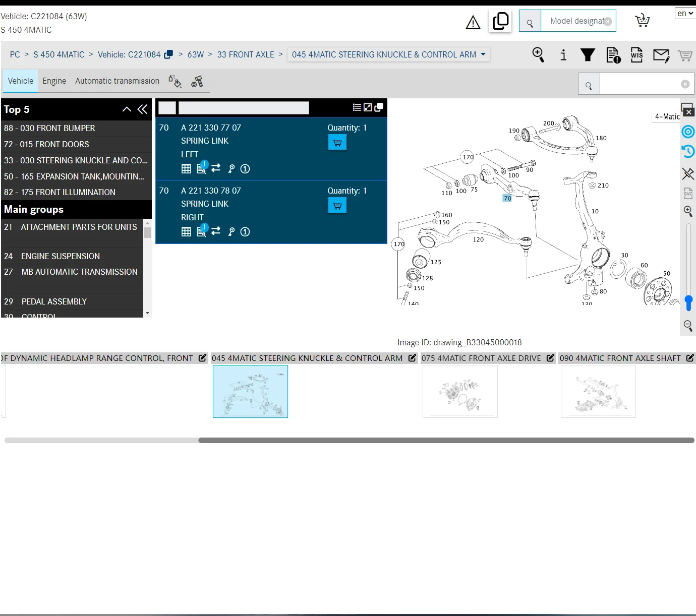The height and width of the screenshot is (616, 696).
Task: Open the 045 4MATIC STEERING KNUCKLE breadcrumb dropdown
Action: coord(388,54)
